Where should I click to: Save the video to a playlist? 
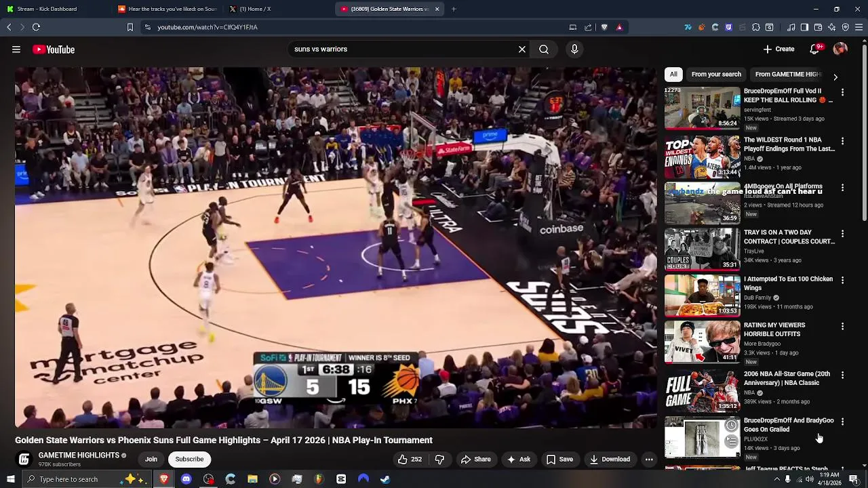(559, 460)
